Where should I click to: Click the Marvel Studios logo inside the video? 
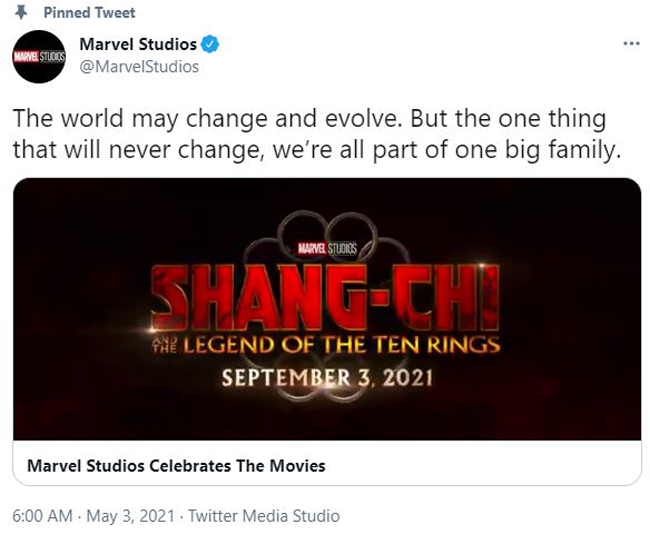pos(326,247)
